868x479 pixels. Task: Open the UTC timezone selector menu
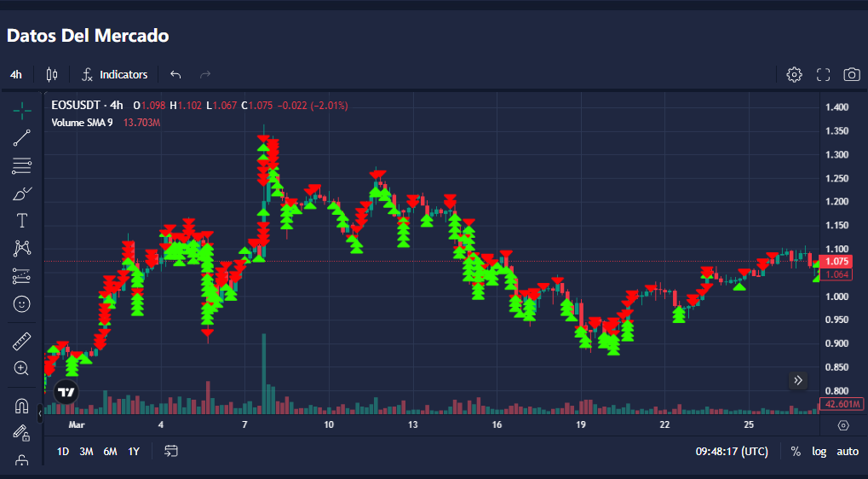[732, 451]
